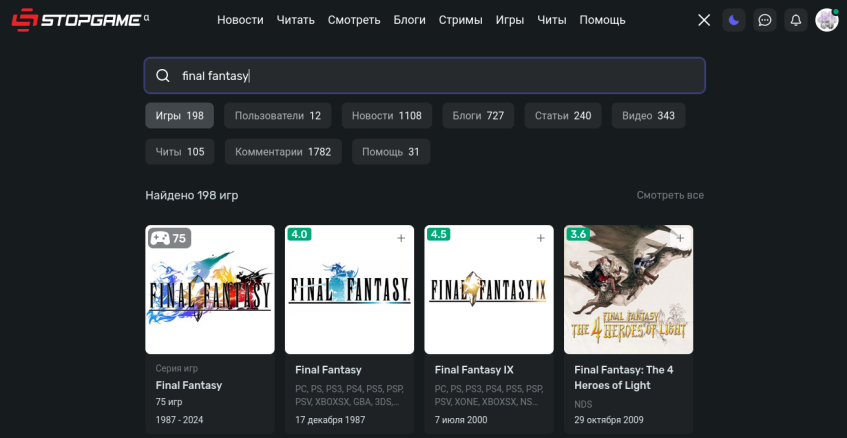Image resolution: width=847 pixels, height=438 pixels.
Task: Open the Final Fantasy game title link
Action: (x=328, y=370)
